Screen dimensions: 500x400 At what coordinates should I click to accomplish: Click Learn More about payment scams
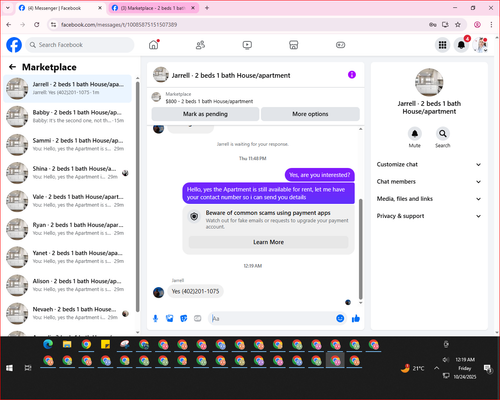tap(268, 242)
